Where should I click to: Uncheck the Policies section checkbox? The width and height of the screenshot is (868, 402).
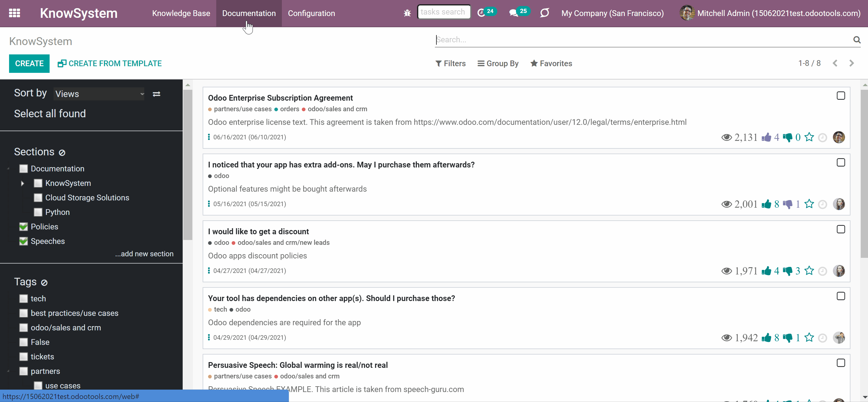tap(23, 227)
